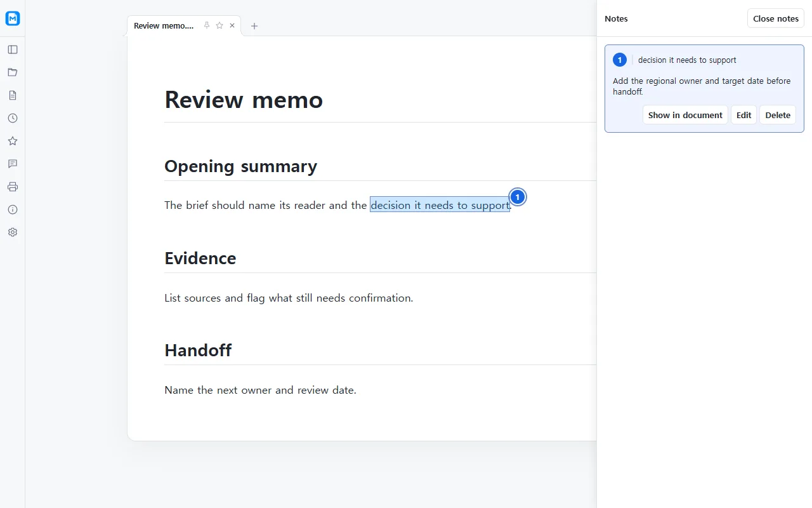
Task: Open settings with the gear icon
Action: [13, 232]
